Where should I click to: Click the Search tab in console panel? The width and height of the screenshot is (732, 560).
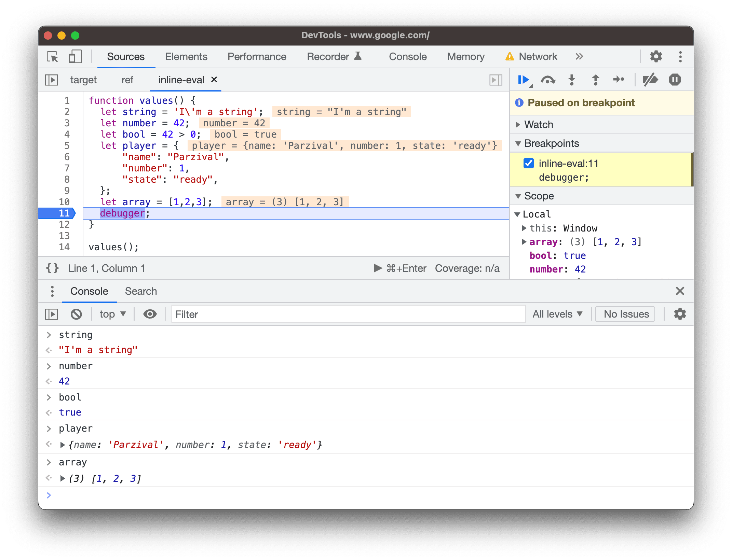coord(139,291)
